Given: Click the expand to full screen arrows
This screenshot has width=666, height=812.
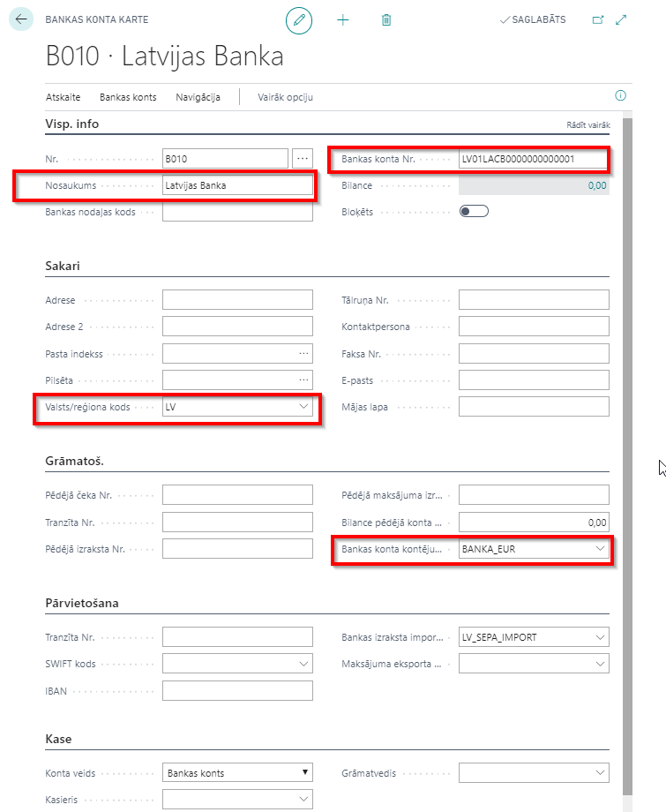Looking at the screenshot, I should pyautogui.click(x=621, y=19).
